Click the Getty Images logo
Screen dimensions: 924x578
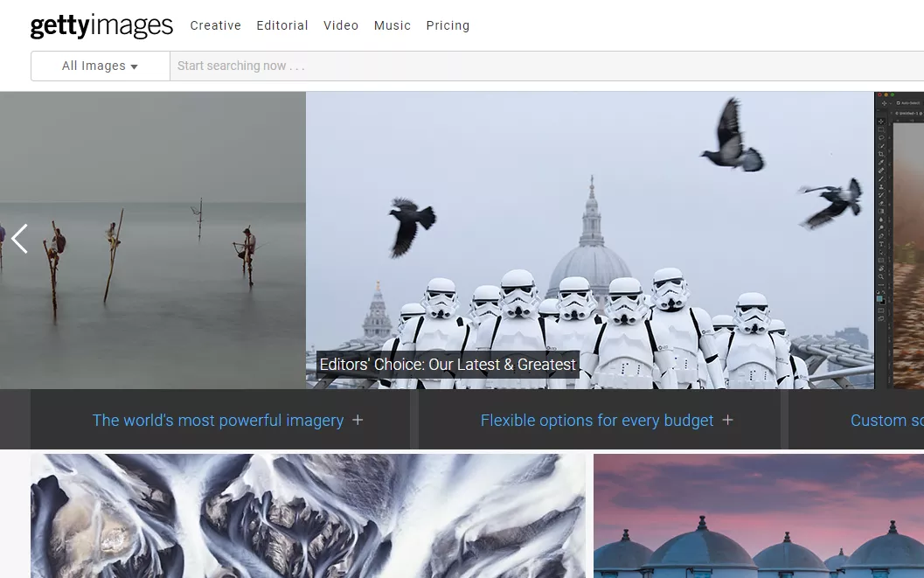point(101,25)
